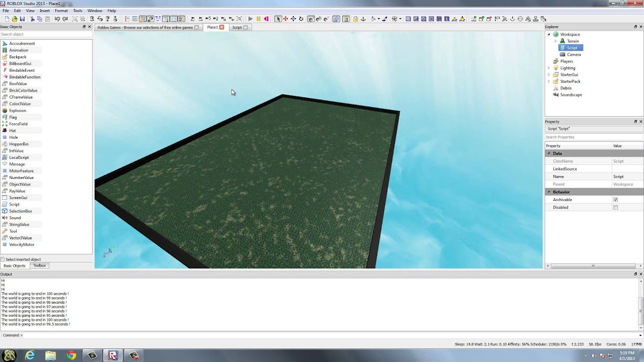Viewport: 644px width, 362px height.
Task: Select Players in the Explorer tree
Action: [567, 61]
